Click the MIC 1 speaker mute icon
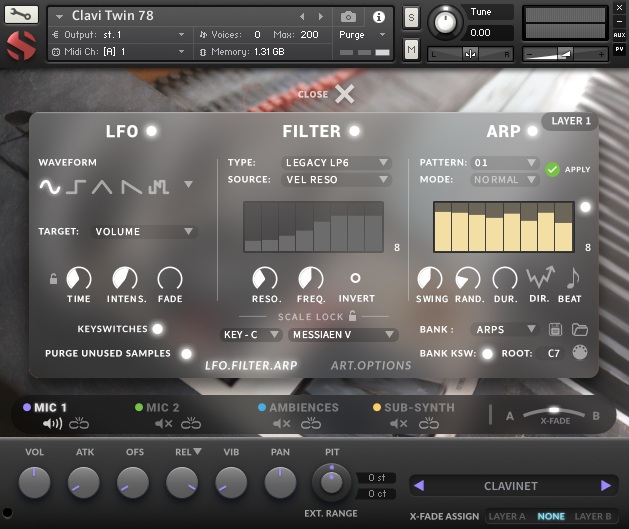The image size is (629, 529). pyautogui.click(x=51, y=424)
